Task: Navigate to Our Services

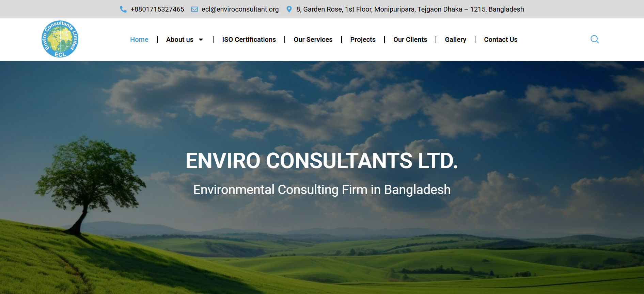Action: pyautogui.click(x=313, y=39)
